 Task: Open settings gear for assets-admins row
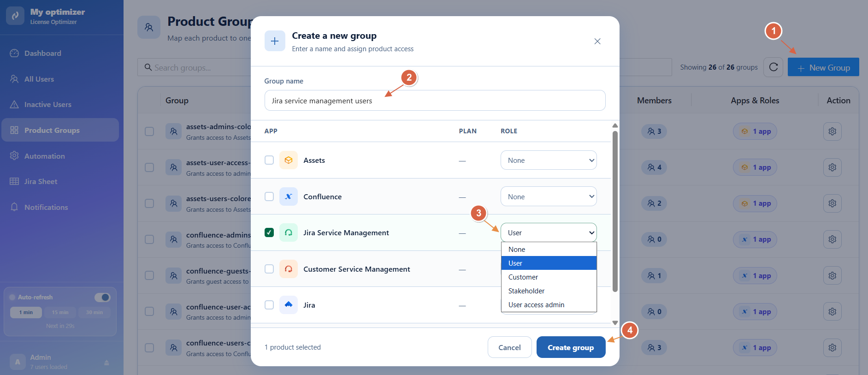pyautogui.click(x=833, y=131)
